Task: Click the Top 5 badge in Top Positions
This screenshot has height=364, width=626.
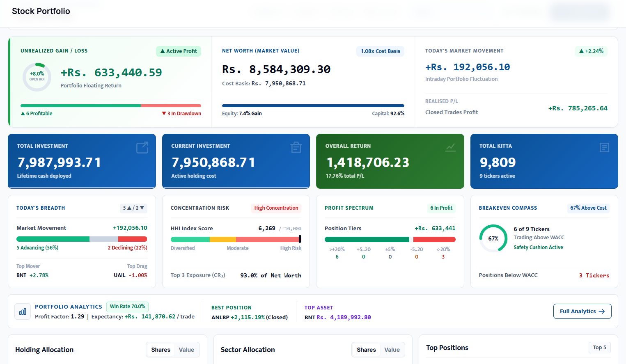Action: 599,348
